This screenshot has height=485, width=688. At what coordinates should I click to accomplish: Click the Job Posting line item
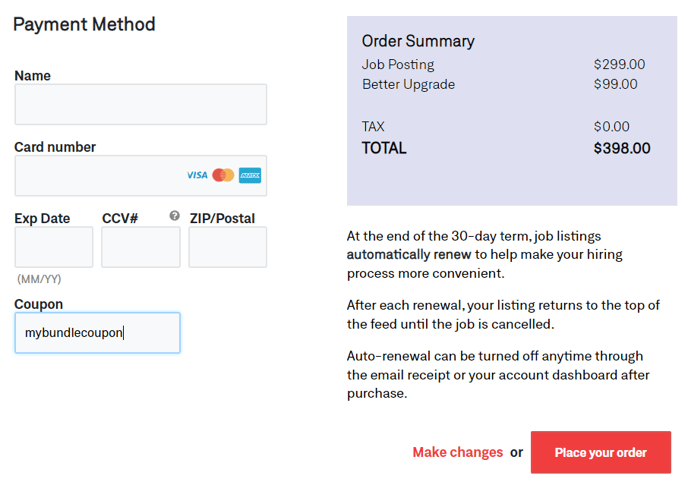pos(398,65)
